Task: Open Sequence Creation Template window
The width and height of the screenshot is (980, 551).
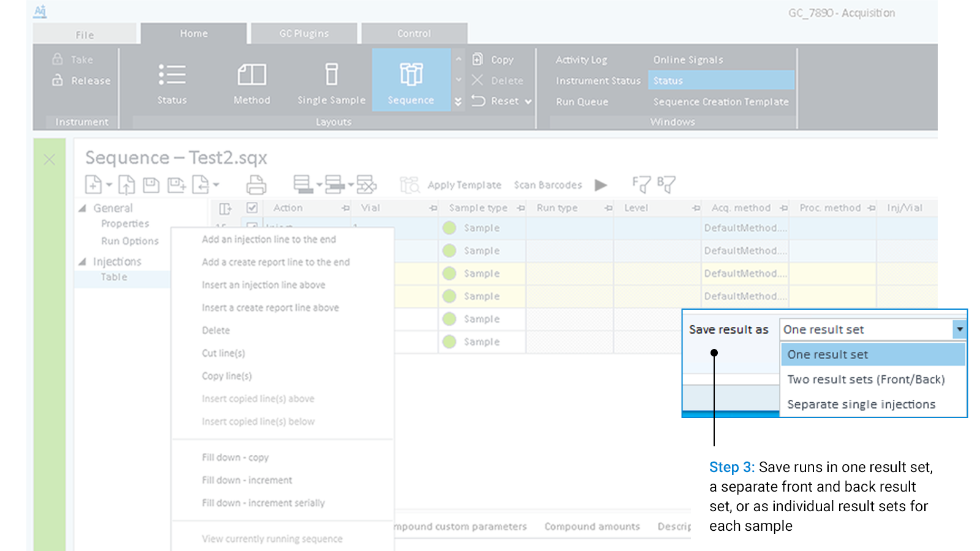Action: tap(721, 102)
